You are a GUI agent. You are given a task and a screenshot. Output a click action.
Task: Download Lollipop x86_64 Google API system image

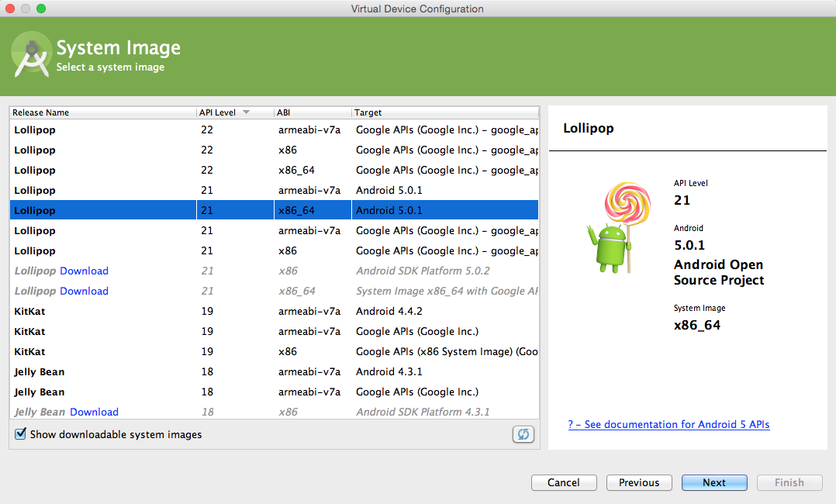[x=84, y=292]
